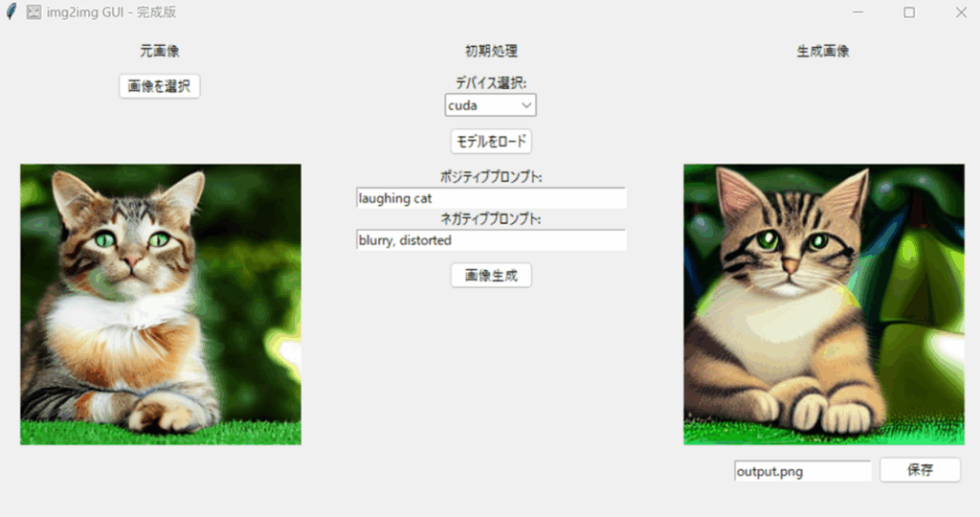This screenshot has height=517, width=980.
Task: Expand the device dropdown chevron arrow
Action: (526, 105)
